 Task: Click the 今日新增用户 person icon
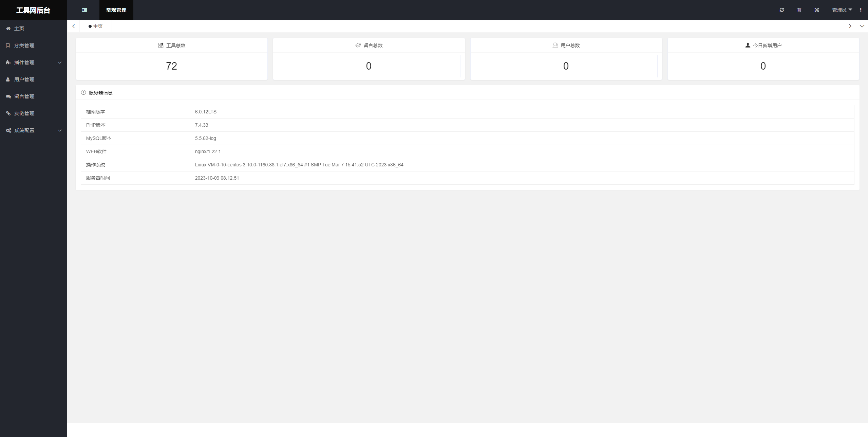coord(748,45)
